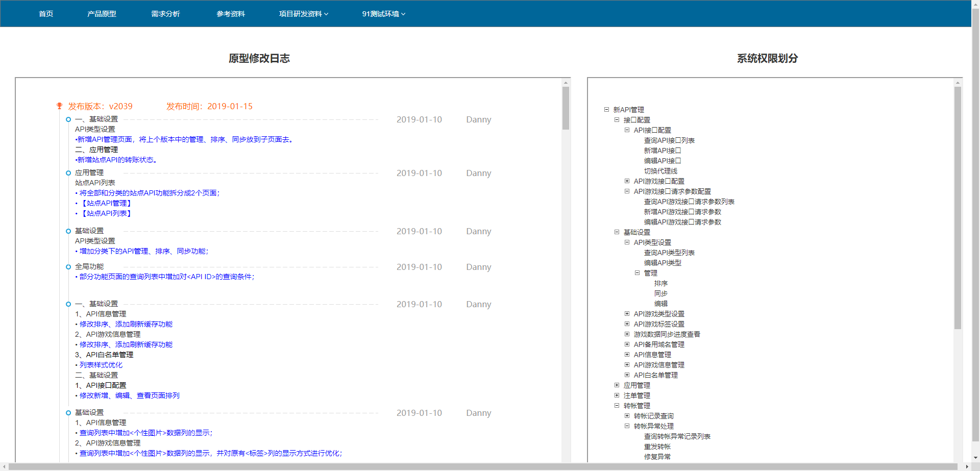Expand the 转帐记录查询 tree node
The width and height of the screenshot is (980, 471).
(x=627, y=415)
